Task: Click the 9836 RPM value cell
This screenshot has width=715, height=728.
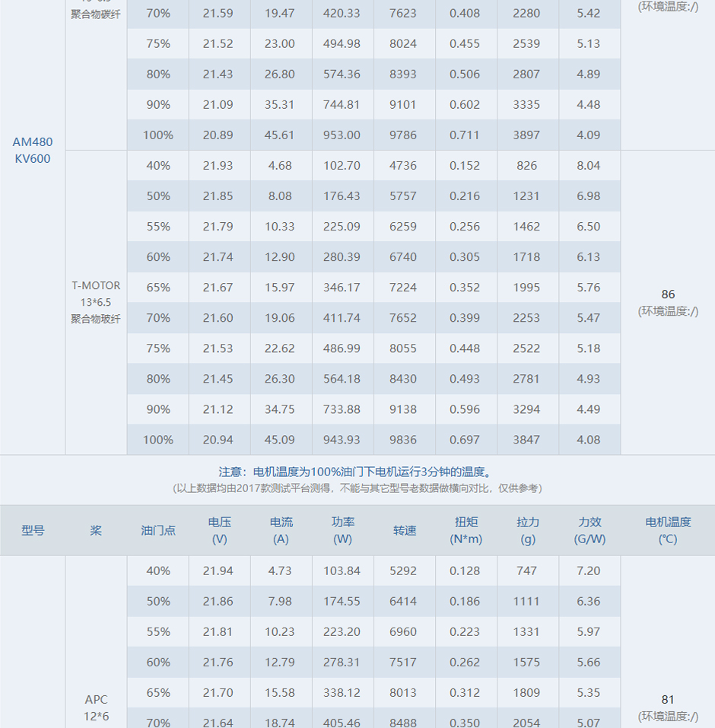Action: 403,440
